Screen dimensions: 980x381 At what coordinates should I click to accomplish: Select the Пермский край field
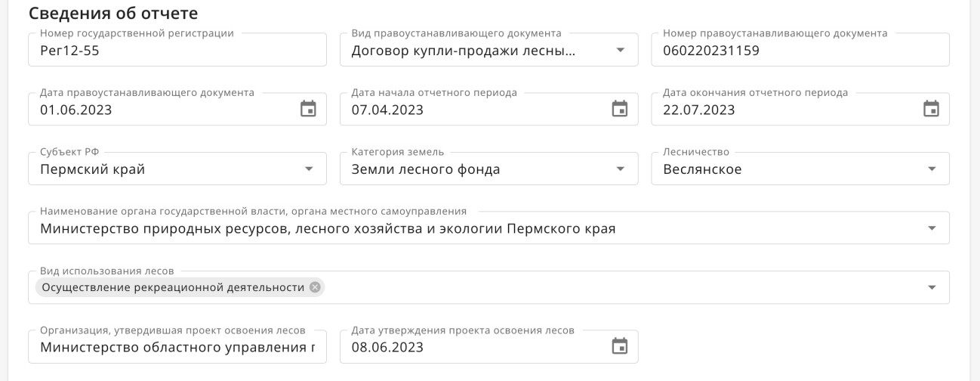pos(177,169)
